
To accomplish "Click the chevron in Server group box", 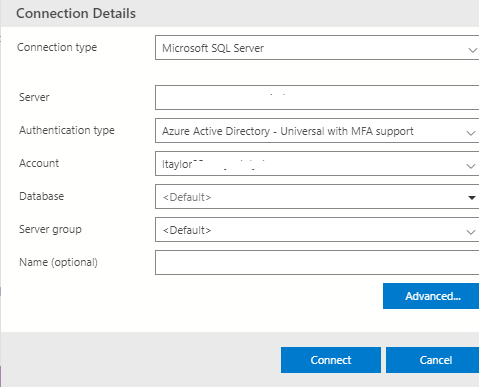I will [x=471, y=232].
